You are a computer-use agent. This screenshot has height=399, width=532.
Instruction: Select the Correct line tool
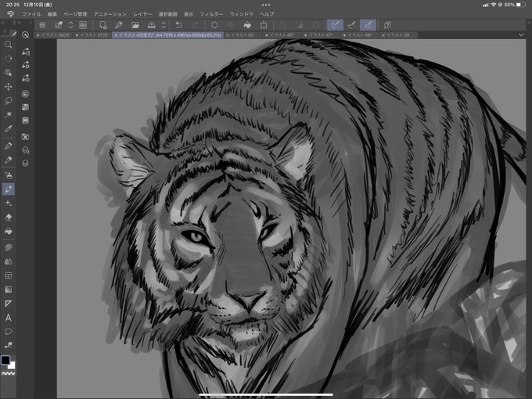9,345
